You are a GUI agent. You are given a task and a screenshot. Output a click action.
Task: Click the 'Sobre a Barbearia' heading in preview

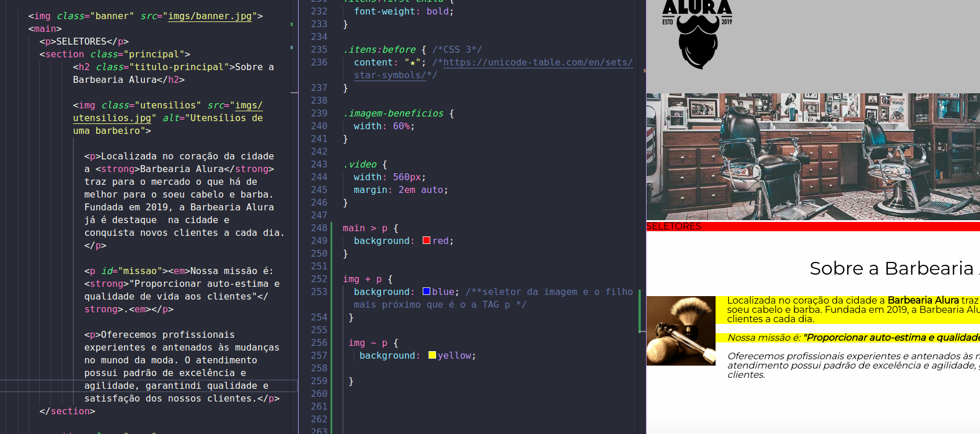pos(894,268)
